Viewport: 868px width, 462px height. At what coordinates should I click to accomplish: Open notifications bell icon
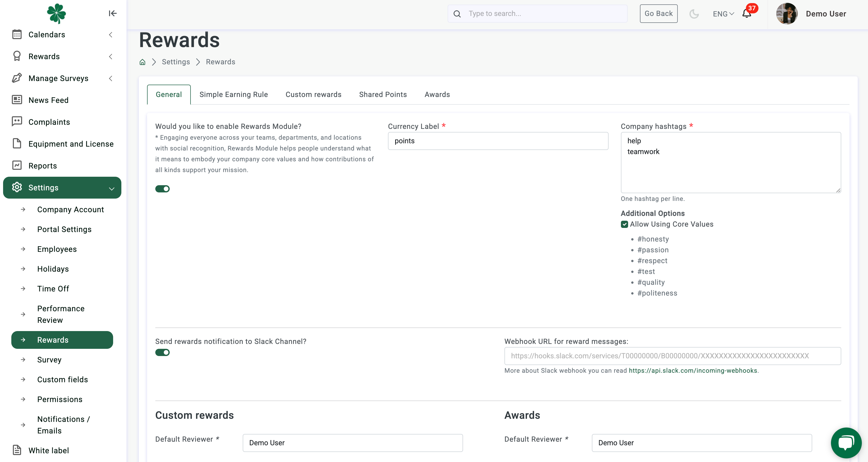(747, 13)
